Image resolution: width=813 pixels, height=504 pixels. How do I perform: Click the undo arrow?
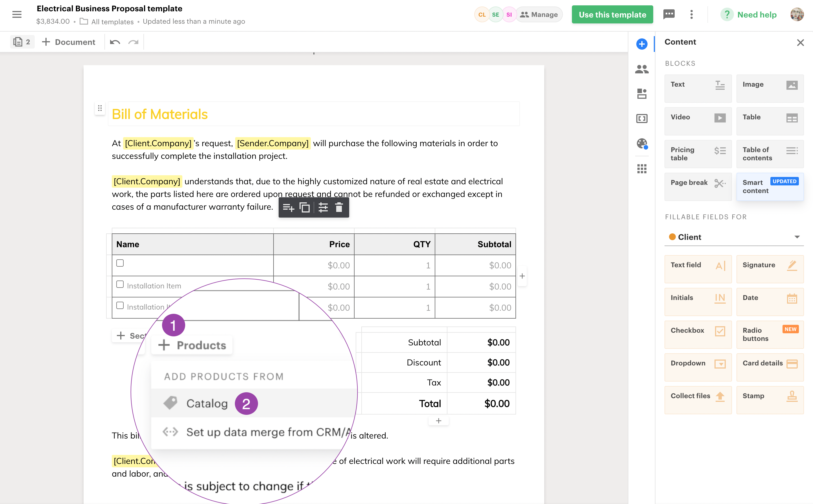(115, 42)
